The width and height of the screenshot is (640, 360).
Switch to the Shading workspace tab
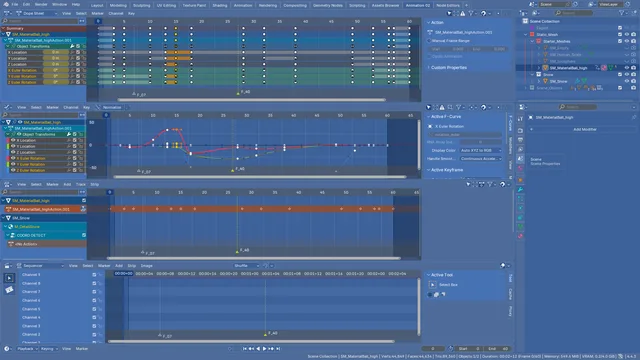[x=220, y=5]
